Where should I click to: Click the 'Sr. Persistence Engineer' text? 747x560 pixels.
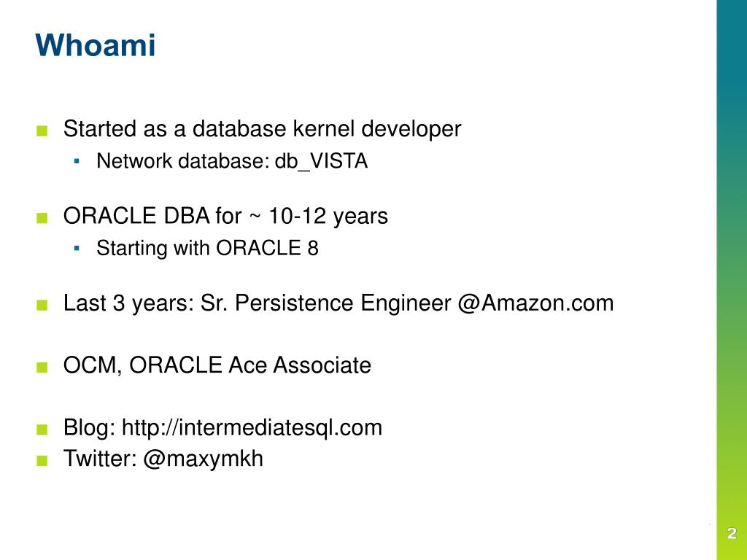(x=326, y=303)
